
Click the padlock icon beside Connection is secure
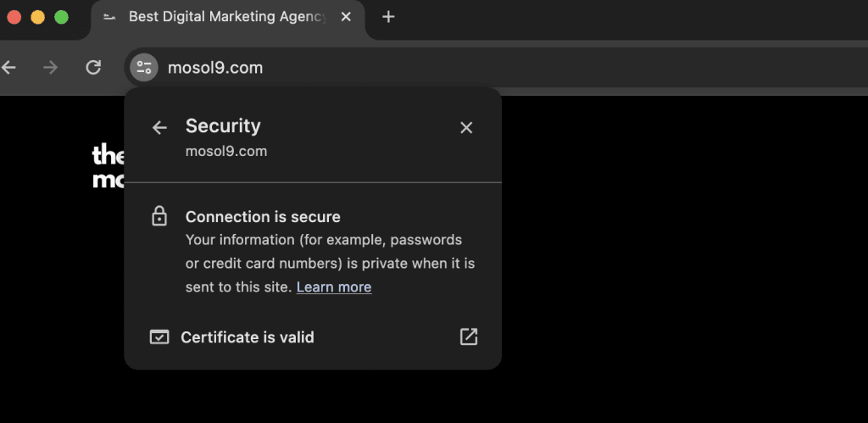tap(159, 217)
